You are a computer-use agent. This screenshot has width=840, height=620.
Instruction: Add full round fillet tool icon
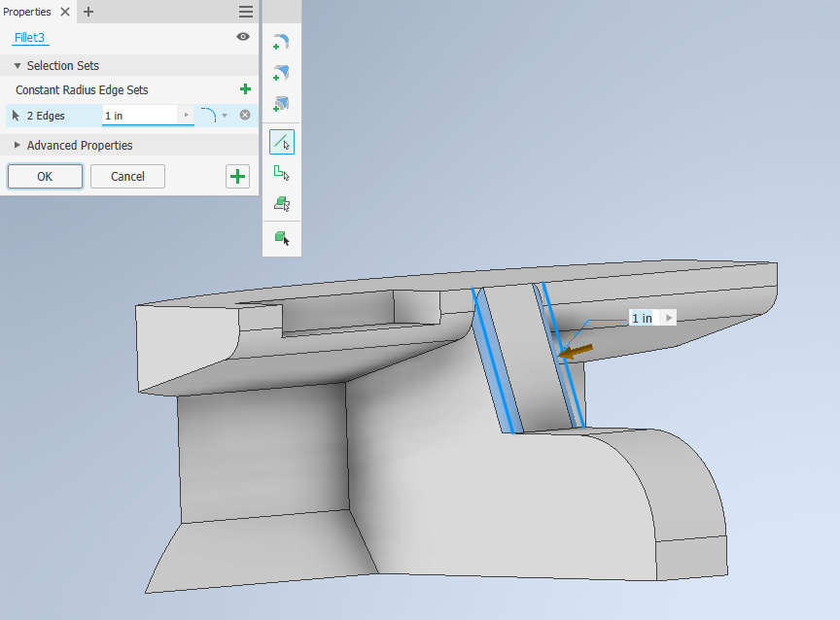tap(281, 104)
